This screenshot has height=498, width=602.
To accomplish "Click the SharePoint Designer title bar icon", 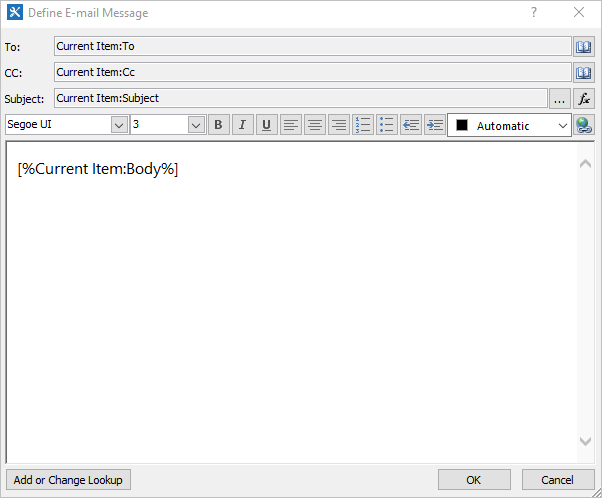I will click(15, 12).
